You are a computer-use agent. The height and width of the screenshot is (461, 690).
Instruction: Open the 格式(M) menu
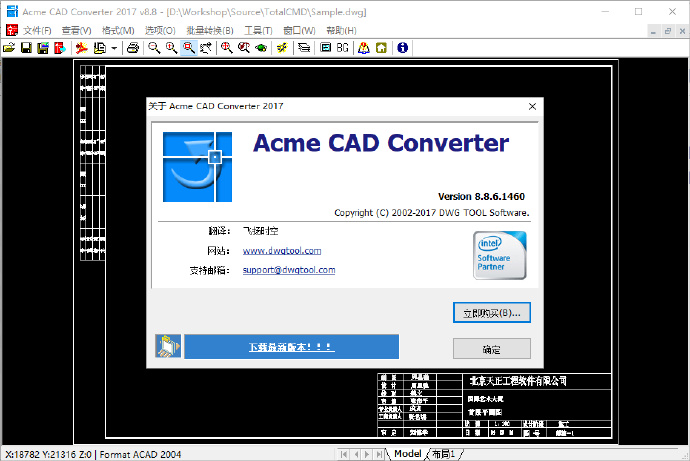118,30
